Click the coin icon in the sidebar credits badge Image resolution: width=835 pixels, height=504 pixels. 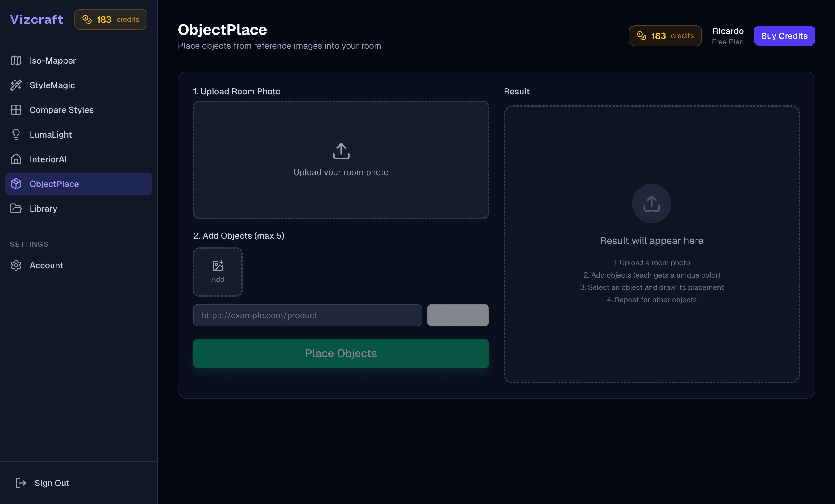(x=87, y=19)
